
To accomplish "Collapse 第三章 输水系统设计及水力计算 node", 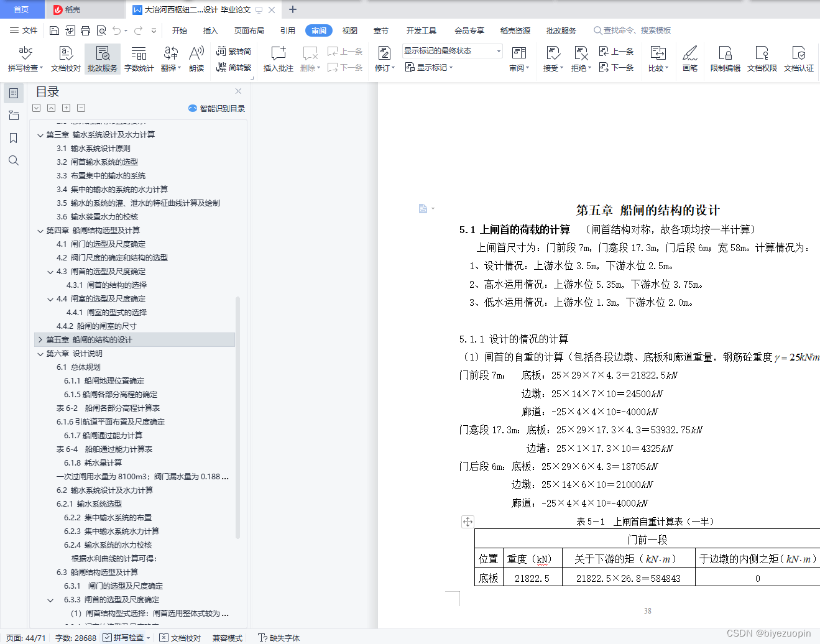I will (x=40, y=135).
